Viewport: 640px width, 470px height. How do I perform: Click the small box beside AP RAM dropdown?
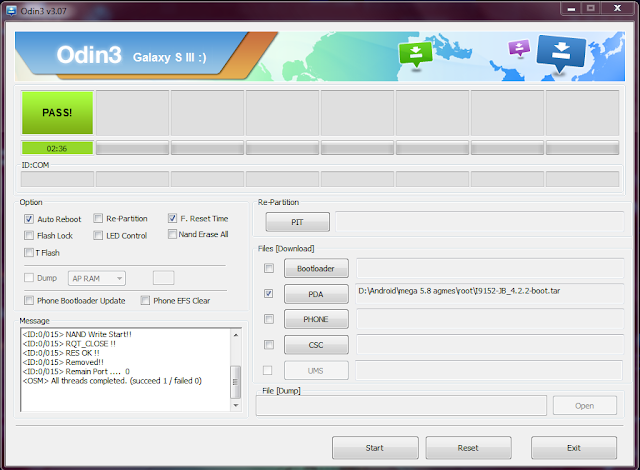[164, 278]
